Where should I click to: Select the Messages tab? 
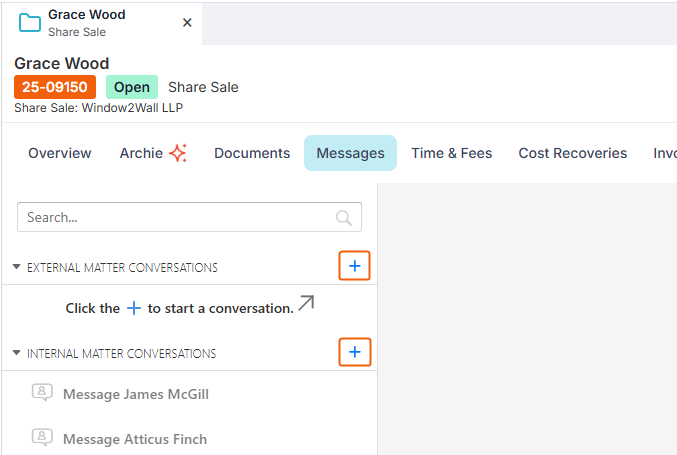[350, 153]
